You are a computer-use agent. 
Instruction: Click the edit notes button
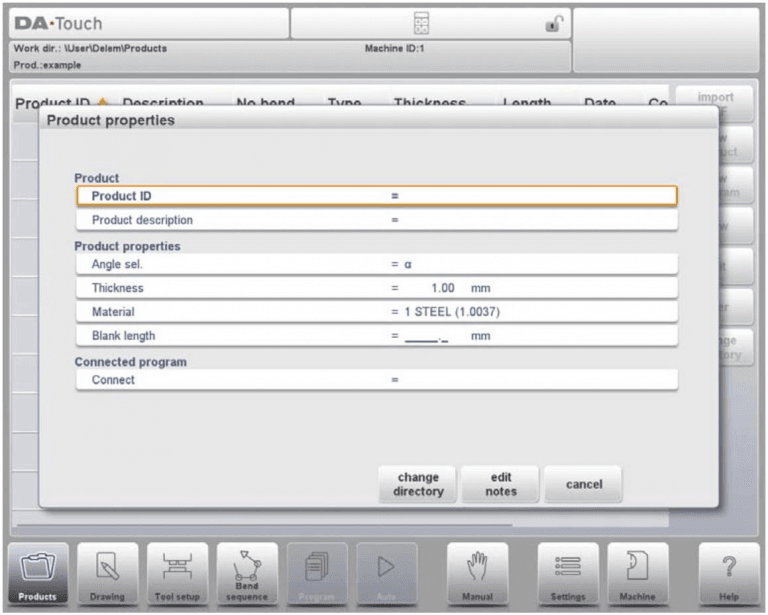point(501,484)
